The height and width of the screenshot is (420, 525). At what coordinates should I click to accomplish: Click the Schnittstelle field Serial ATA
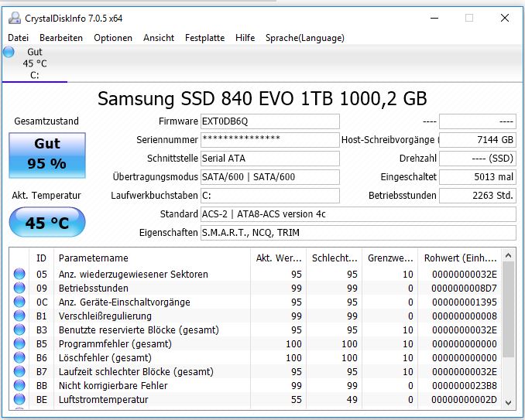(x=270, y=158)
